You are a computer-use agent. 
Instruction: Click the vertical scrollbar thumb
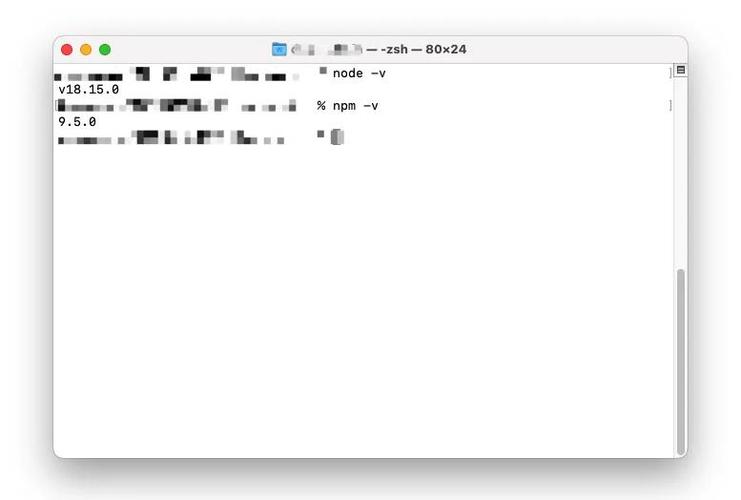pyautogui.click(x=680, y=360)
